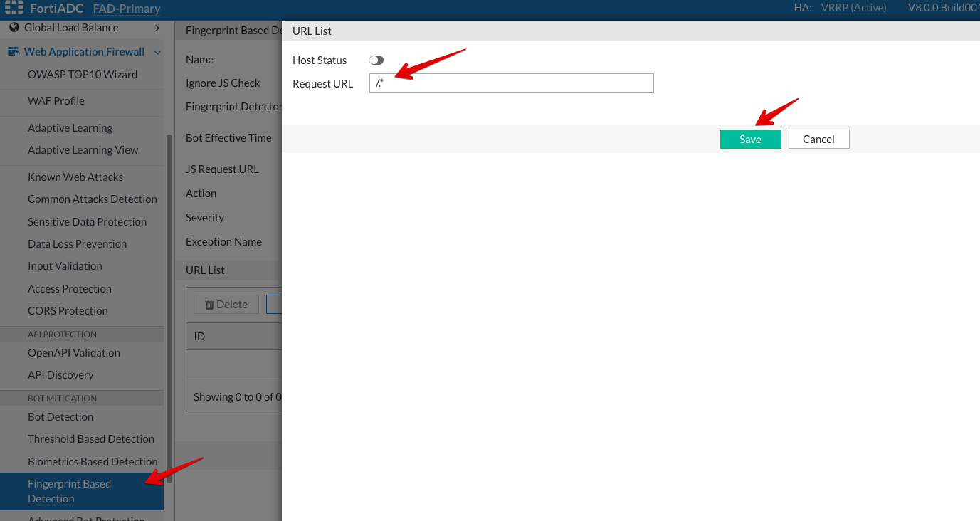Collapse the Web Application Firewall section chevron
This screenshot has height=521, width=980.
coord(157,52)
